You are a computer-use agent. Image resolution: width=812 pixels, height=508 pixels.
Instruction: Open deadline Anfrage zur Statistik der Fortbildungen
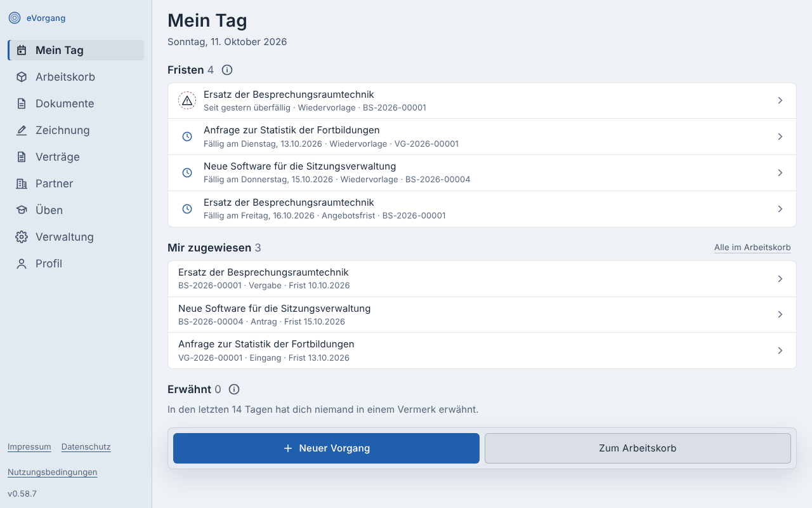pyautogui.click(x=482, y=137)
